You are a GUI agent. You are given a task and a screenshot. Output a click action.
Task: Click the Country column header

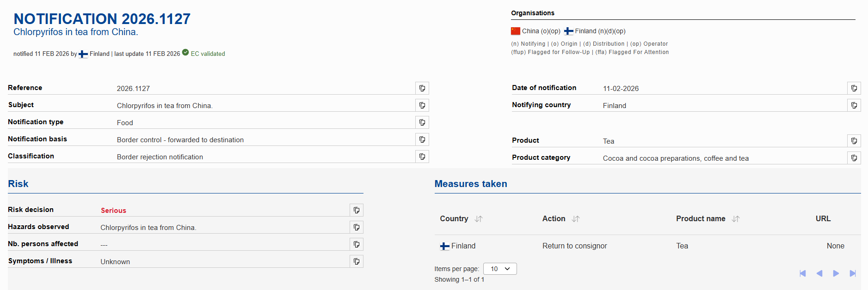[x=454, y=219]
